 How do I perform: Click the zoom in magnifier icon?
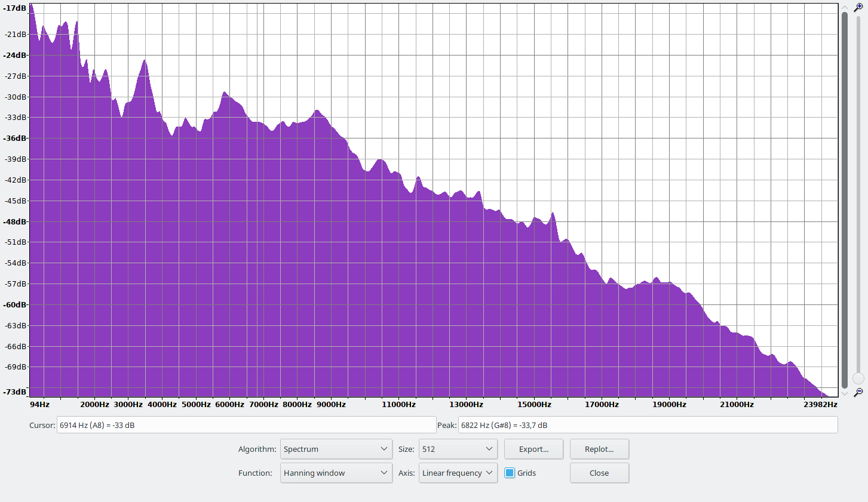pos(858,8)
